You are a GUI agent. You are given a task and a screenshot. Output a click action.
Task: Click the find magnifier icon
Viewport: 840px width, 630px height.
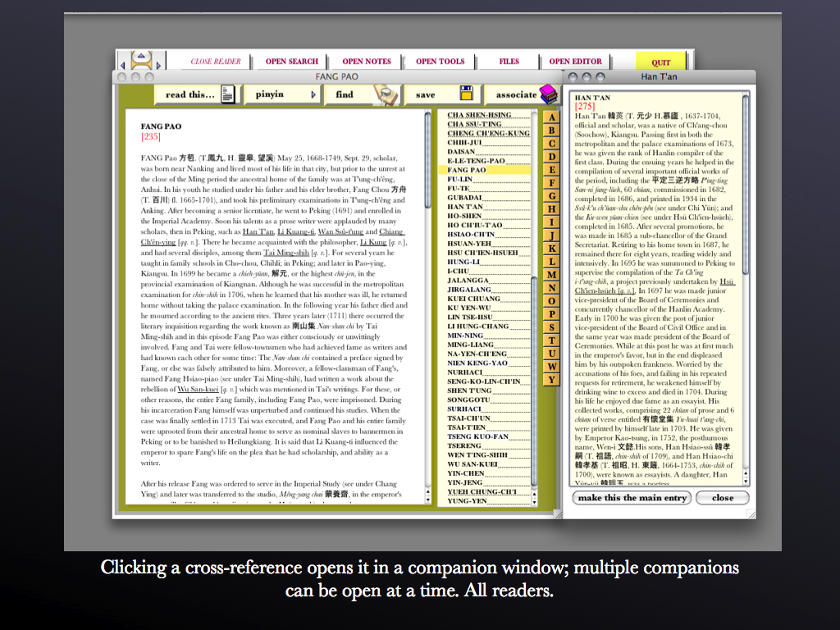click(x=386, y=94)
